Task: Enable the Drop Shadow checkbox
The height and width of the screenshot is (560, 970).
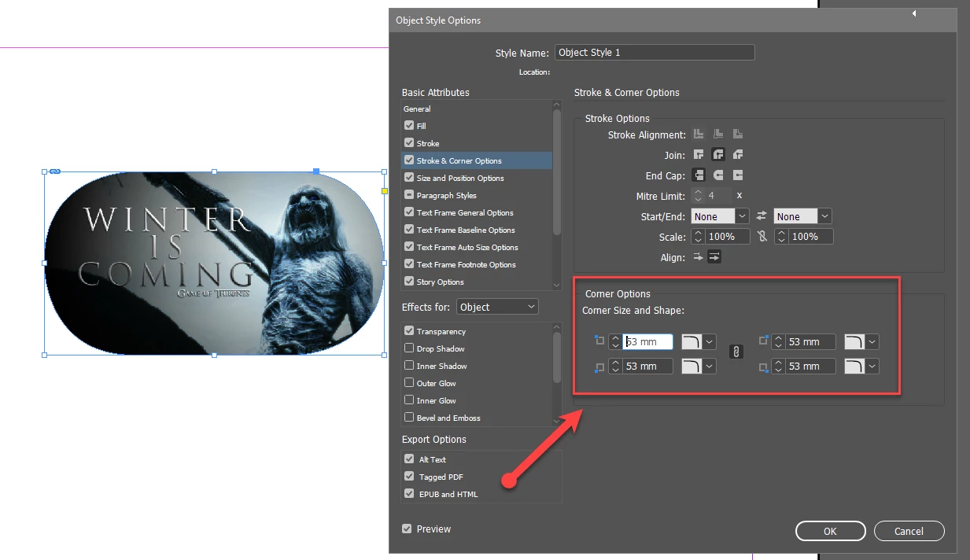Action: pyautogui.click(x=409, y=348)
